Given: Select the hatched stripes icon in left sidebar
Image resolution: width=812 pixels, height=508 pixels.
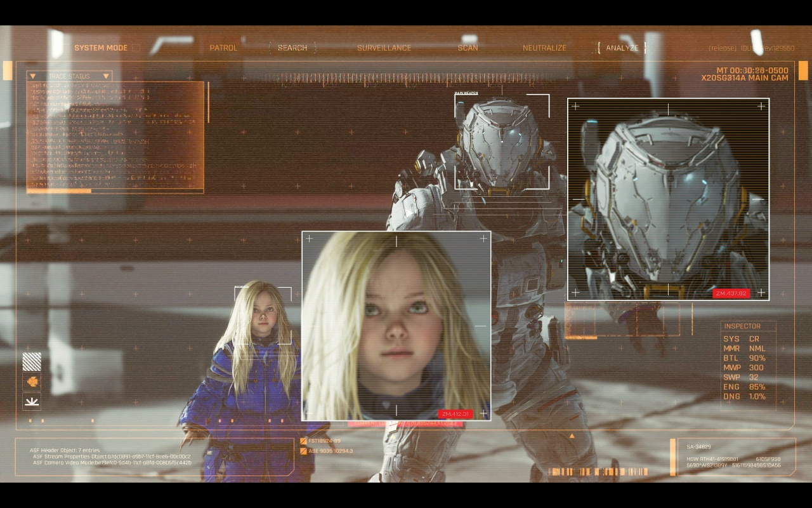Looking at the screenshot, I should click(32, 361).
